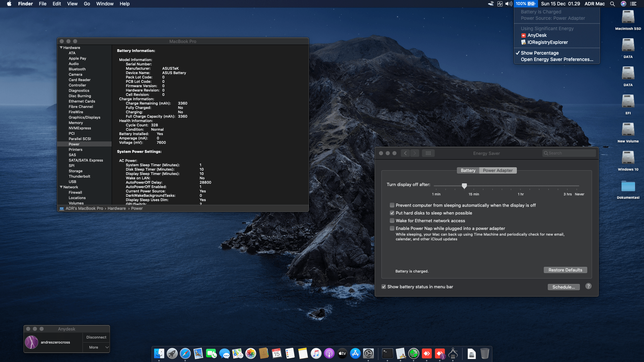
Task: Launch Photos from the Dock
Action: [251, 353]
